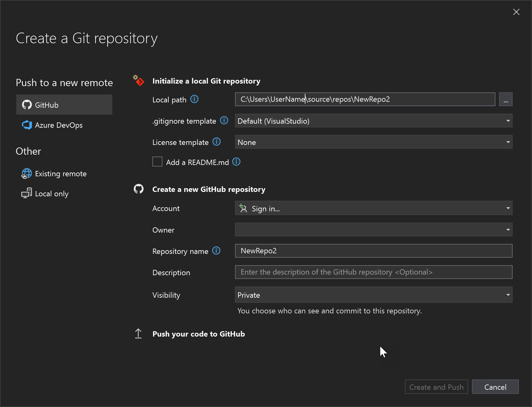532x407 pixels.
Task: Click the upload arrow beside Push your code to GitHub
Action: click(138, 334)
